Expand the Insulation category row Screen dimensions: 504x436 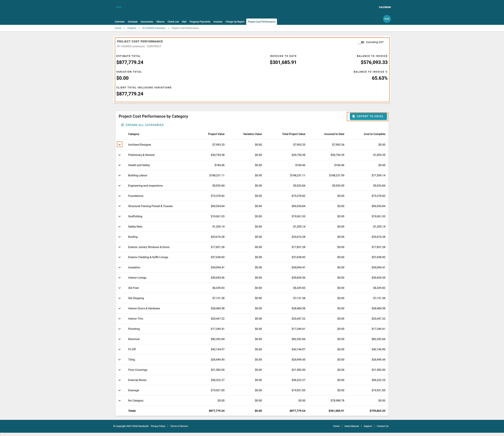(119, 267)
